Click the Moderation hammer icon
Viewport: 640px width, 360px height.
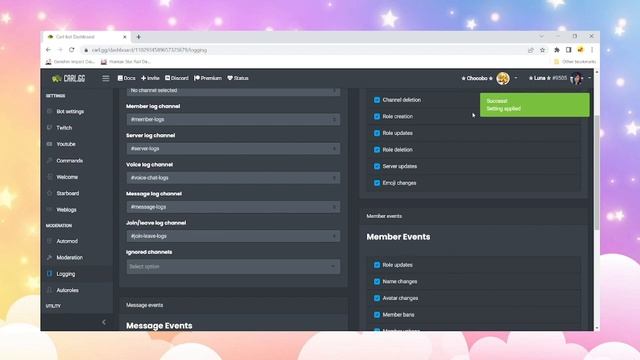[x=49, y=258]
